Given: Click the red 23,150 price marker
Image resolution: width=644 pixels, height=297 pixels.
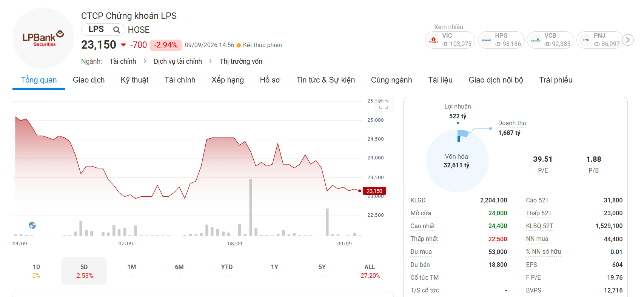Looking at the screenshot, I should pos(374,191).
